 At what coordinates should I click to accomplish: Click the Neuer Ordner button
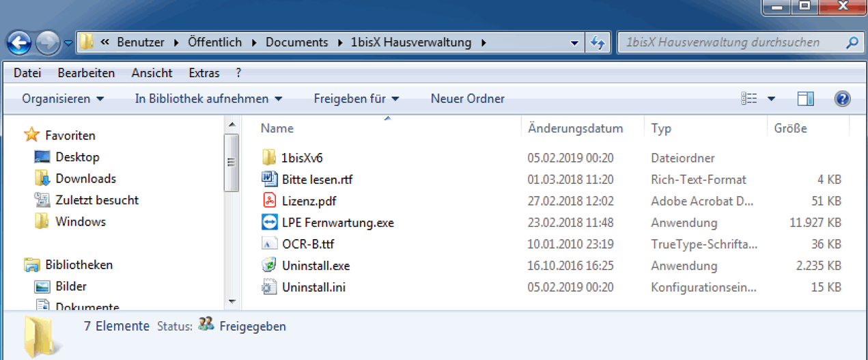(467, 99)
